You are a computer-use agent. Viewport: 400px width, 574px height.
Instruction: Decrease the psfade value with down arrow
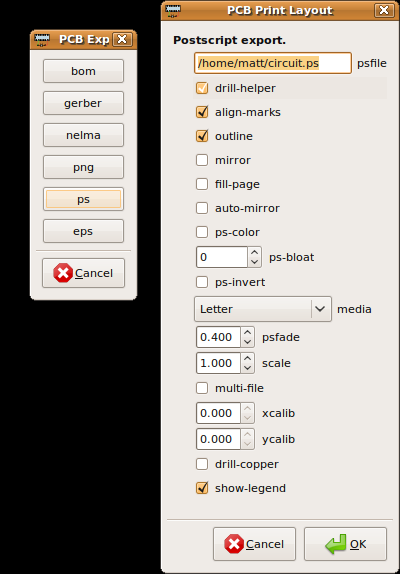pos(247,342)
